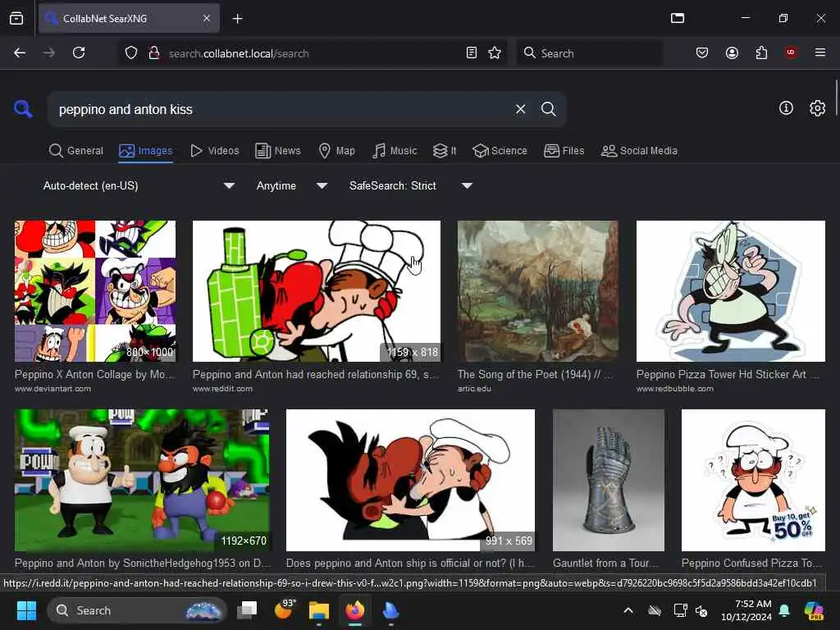This screenshot has height=630, width=840.
Task: Open the Pocket save icon
Action: click(x=702, y=52)
